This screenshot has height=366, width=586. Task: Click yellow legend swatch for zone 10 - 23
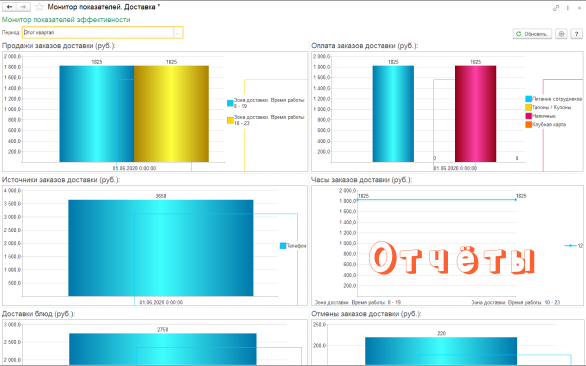coord(230,120)
